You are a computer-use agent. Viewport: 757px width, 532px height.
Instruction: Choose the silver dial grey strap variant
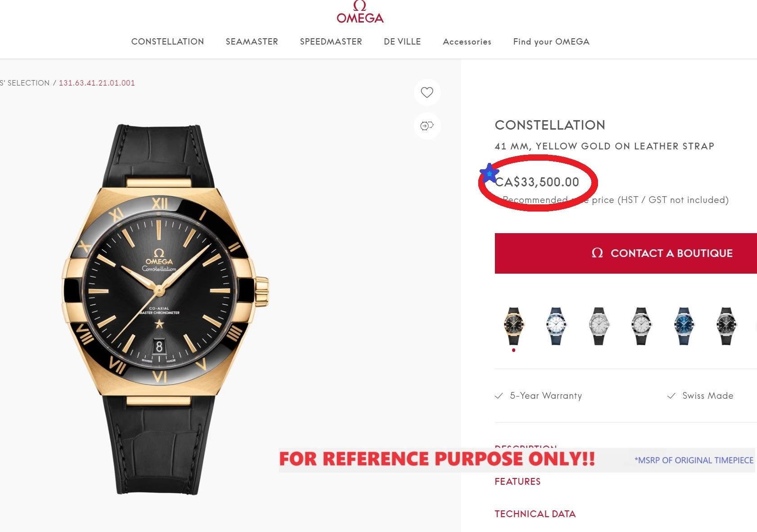pyautogui.click(x=598, y=326)
